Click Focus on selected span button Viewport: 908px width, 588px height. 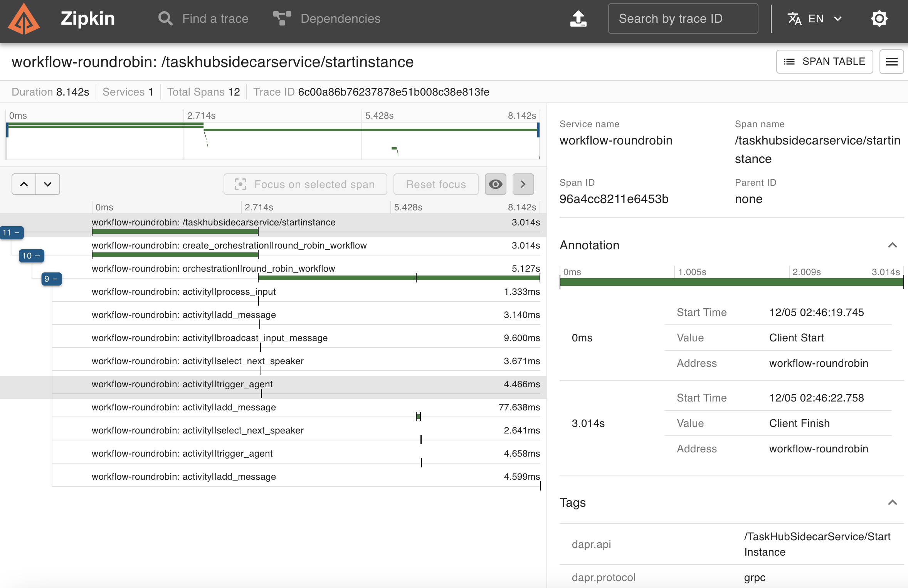point(305,184)
